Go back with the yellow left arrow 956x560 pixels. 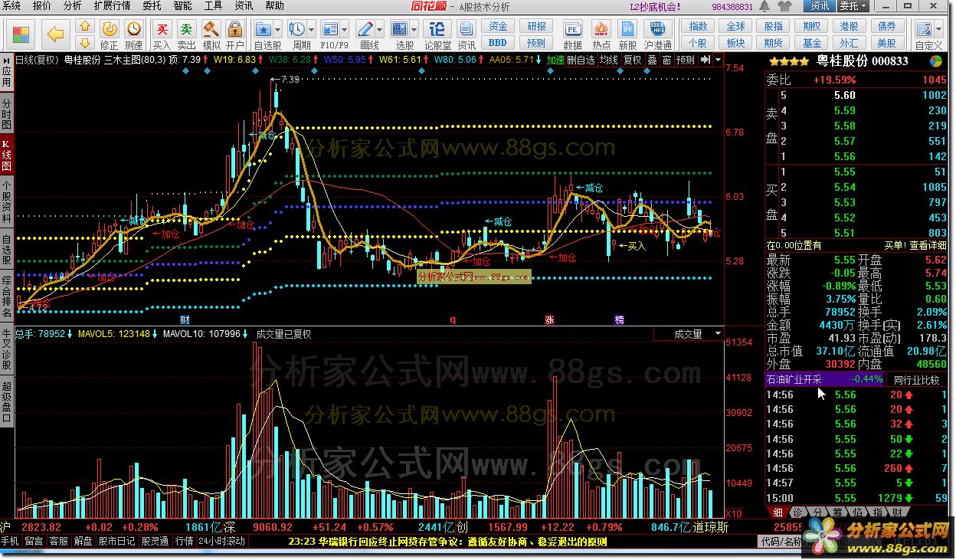(x=55, y=34)
